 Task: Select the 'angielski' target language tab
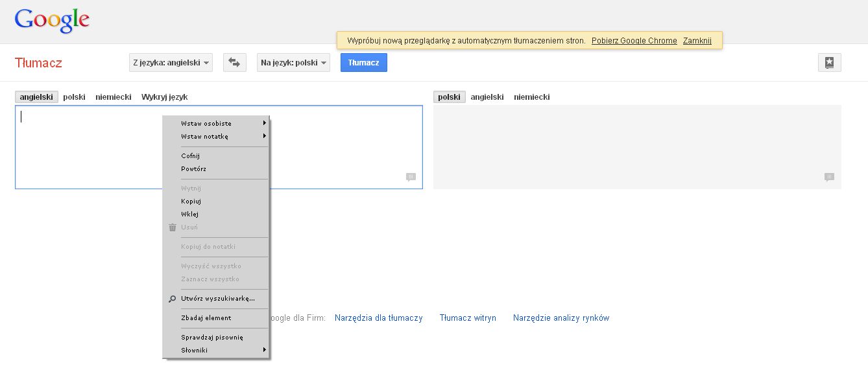tap(487, 97)
